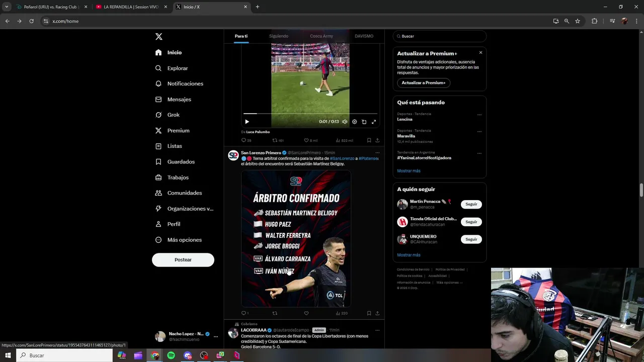This screenshot has width=644, height=362.
Task: Open Spotify from the taskbar
Action: tap(171, 355)
